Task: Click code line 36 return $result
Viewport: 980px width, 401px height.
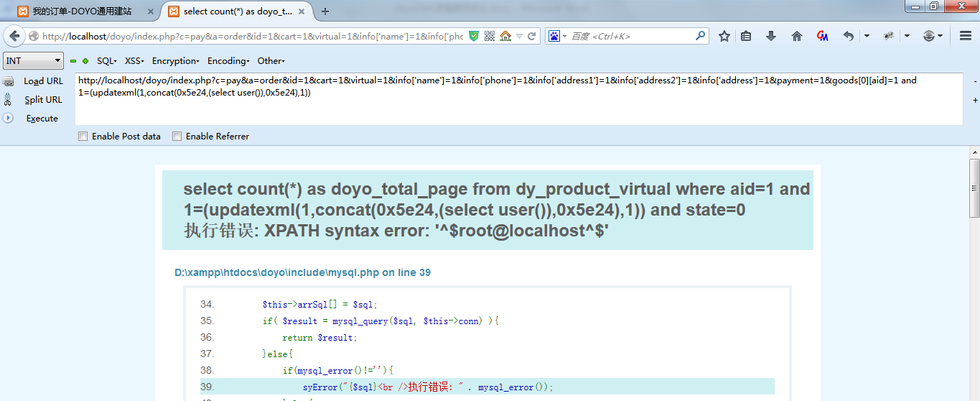Action: click(319, 337)
